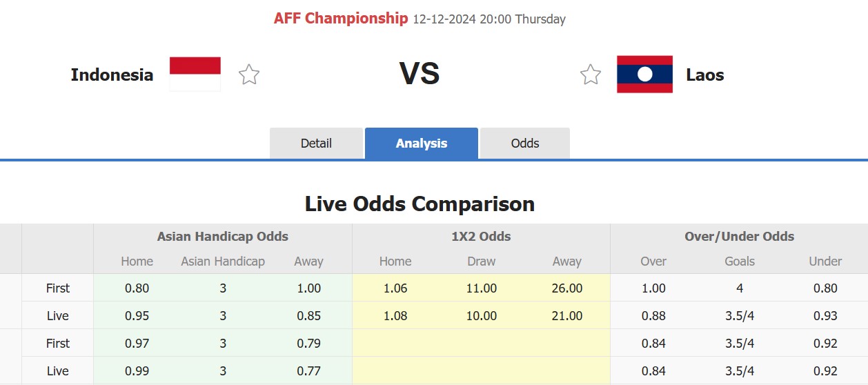
Task: Click the 0.88 live over odds
Action: [x=653, y=316]
